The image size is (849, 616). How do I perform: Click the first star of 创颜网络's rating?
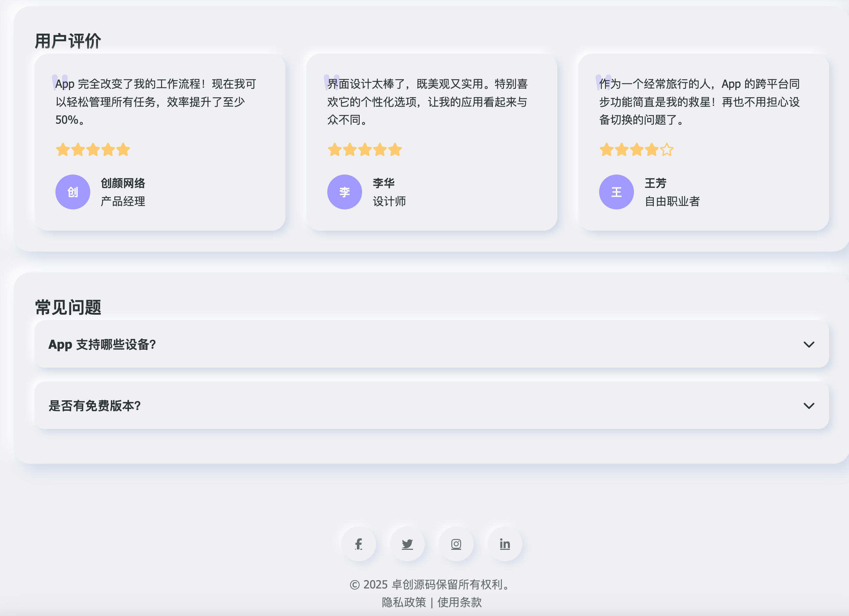coord(62,149)
